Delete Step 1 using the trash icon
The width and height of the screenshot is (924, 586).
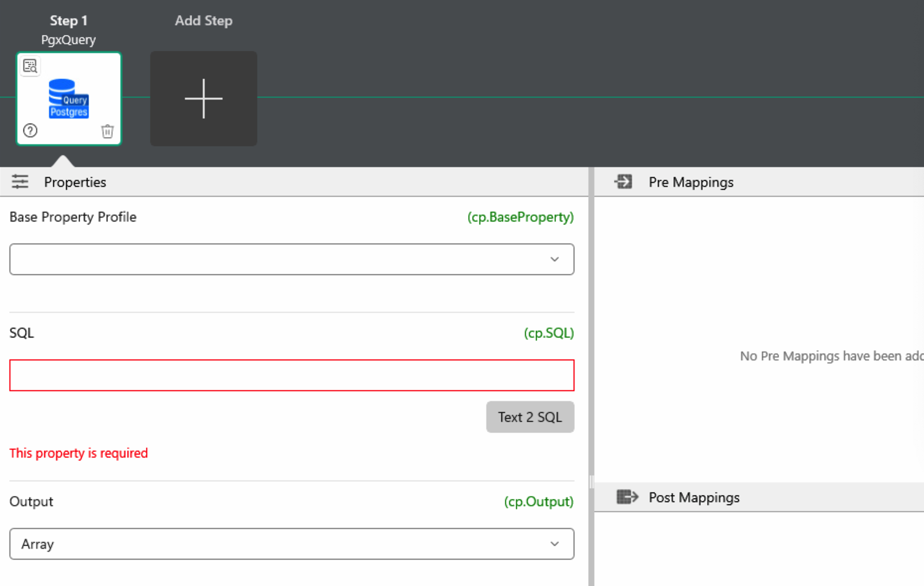click(x=107, y=131)
